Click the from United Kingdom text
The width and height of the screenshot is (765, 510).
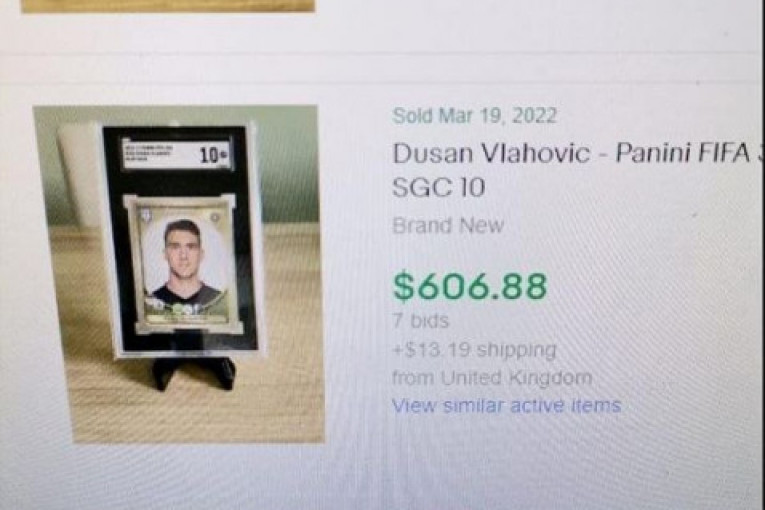[x=492, y=378]
